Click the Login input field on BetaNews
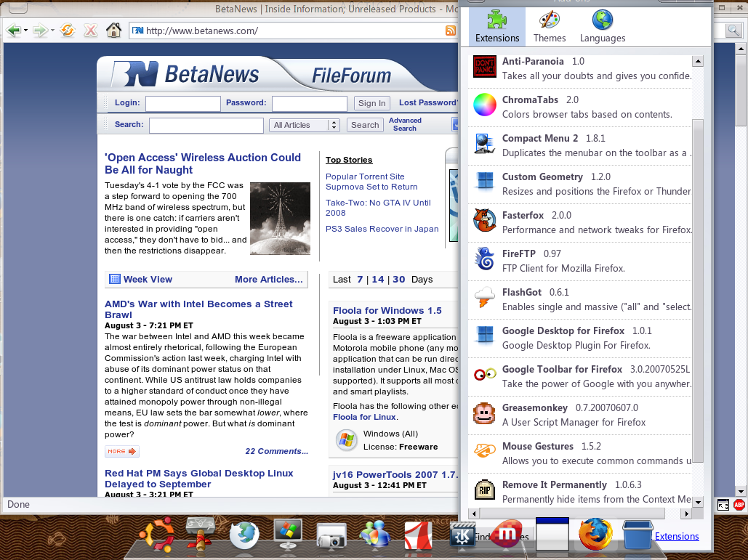748x560 pixels. pos(182,103)
